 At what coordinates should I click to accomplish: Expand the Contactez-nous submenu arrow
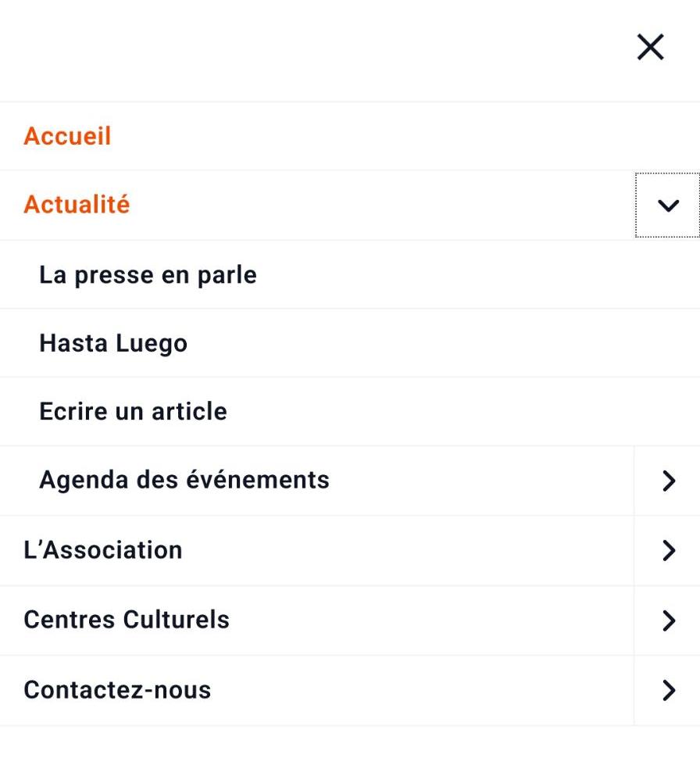[667, 690]
